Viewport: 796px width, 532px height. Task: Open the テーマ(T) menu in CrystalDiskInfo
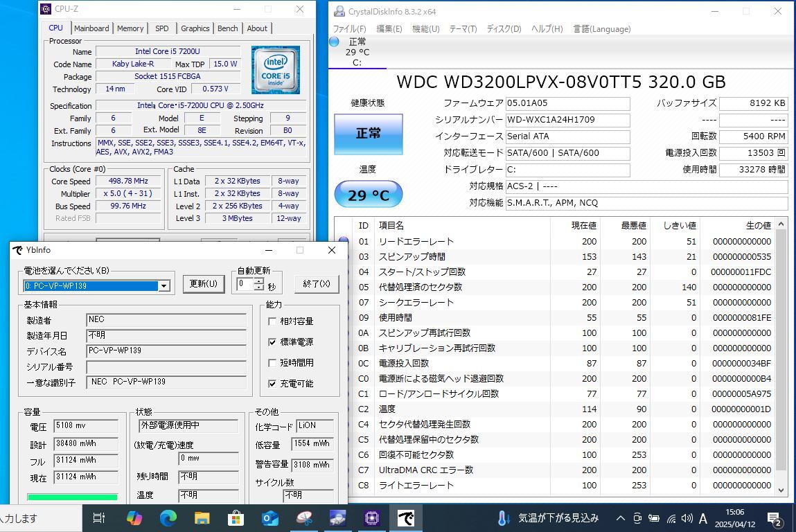pyautogui.click(x=463, y=29)
